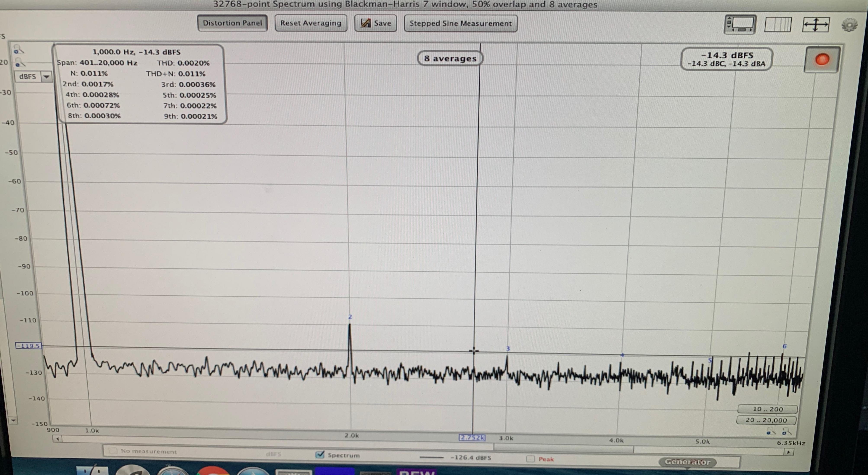868x475 pixels.
Task: Click '2nd: 0.0017%' harmonic value
Action: pyautogui.click(x=88, y=84)
